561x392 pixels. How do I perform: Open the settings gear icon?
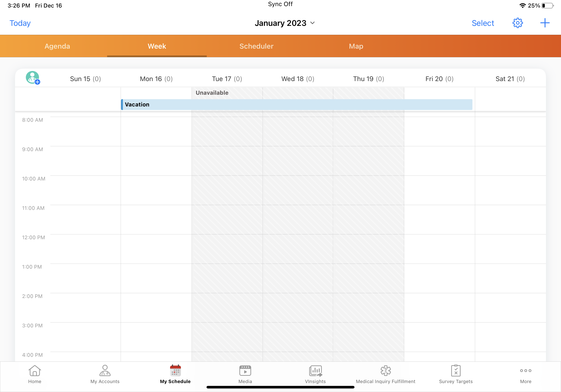(x=518, y=23)
